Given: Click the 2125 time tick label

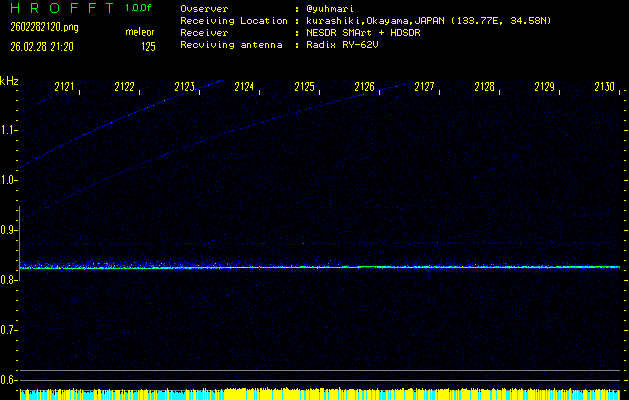Looking at the screenshot, I should [304, 87].
